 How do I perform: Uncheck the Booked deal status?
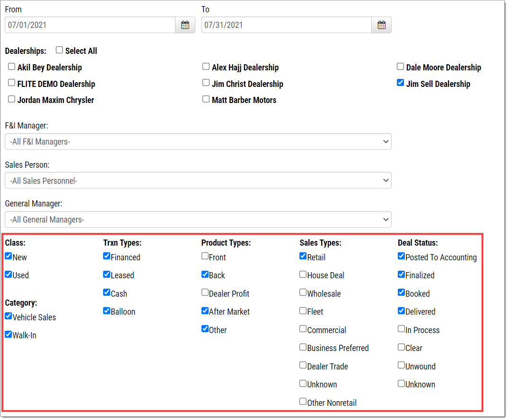(x=401, y=292)
